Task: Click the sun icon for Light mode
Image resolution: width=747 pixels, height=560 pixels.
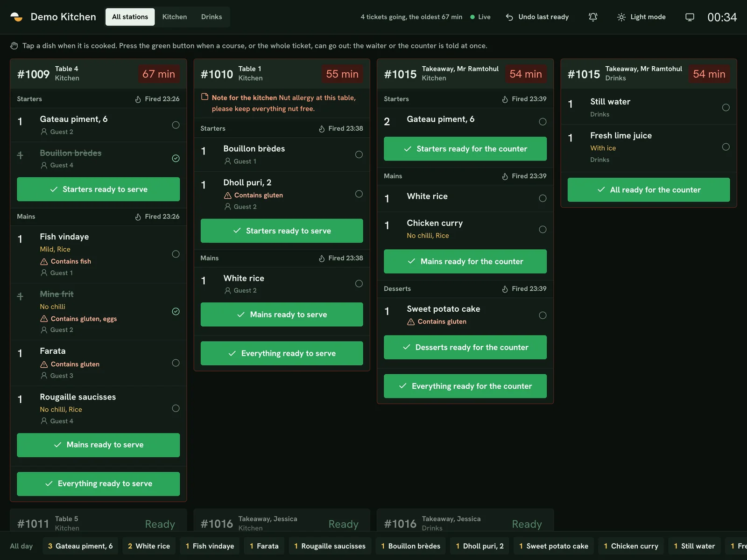Action: coord(621,17)
